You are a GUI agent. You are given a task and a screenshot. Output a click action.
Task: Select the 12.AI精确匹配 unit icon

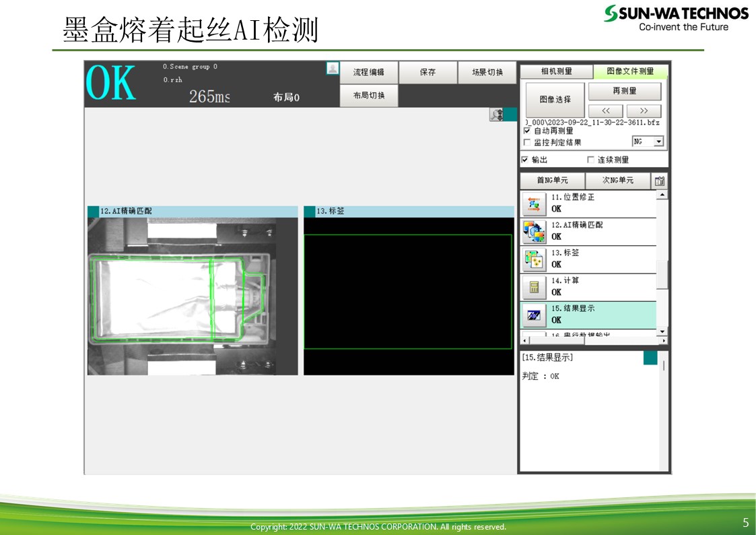pyautogui.click(x=534, y=231)
